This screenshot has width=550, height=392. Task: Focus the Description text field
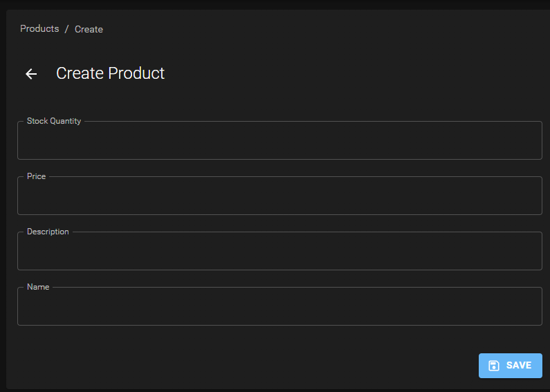point(279,252)
